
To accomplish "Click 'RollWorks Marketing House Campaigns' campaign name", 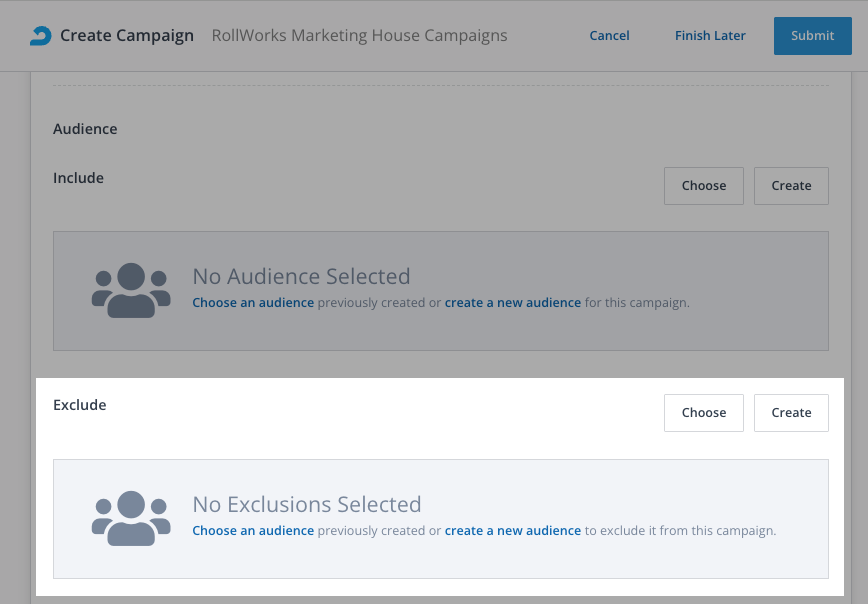I will coord(359,36).
